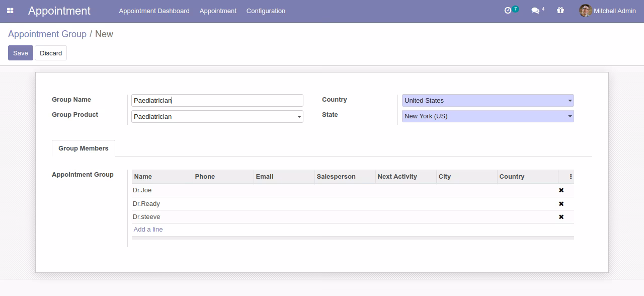Go back via Appointment Group breadcrumb

pos(47,34)
